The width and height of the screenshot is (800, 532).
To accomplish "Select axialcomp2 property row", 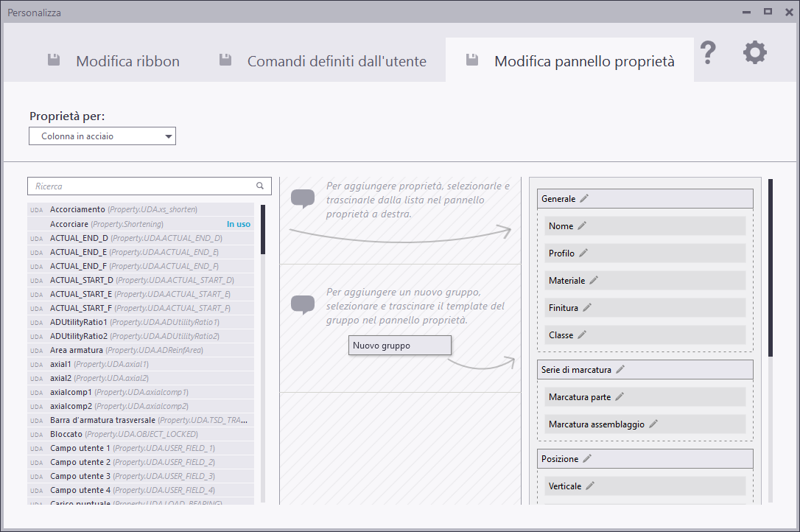I will 140,406.
